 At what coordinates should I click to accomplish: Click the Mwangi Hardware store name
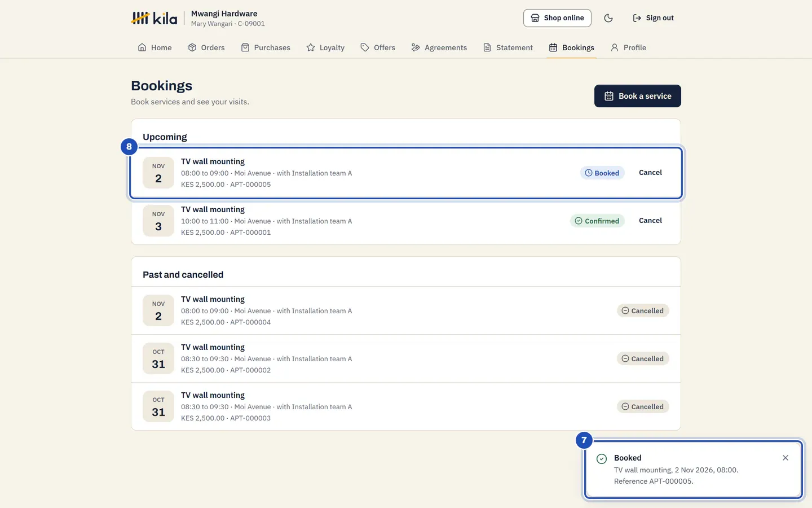[x=224, y=14]
